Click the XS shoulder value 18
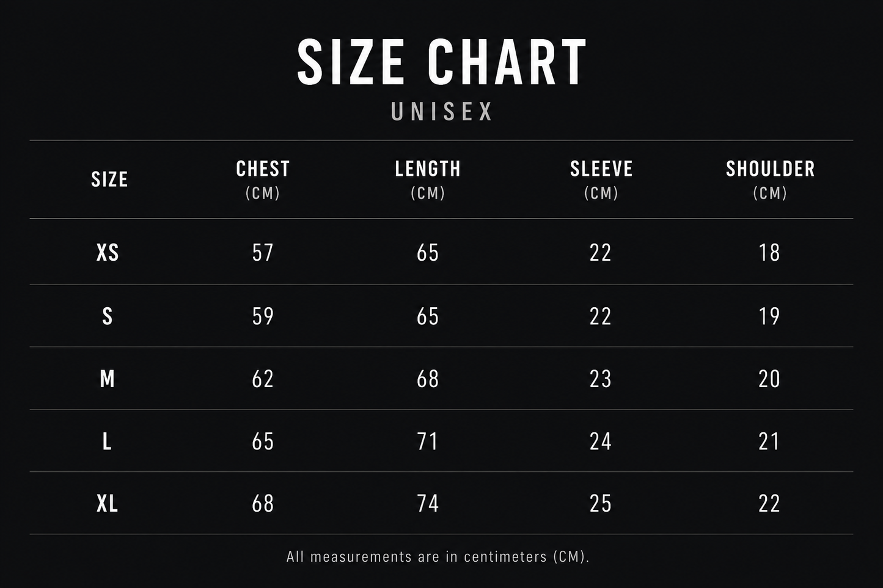The height and width of the screenshot is (588, 883). coord(769,253)
